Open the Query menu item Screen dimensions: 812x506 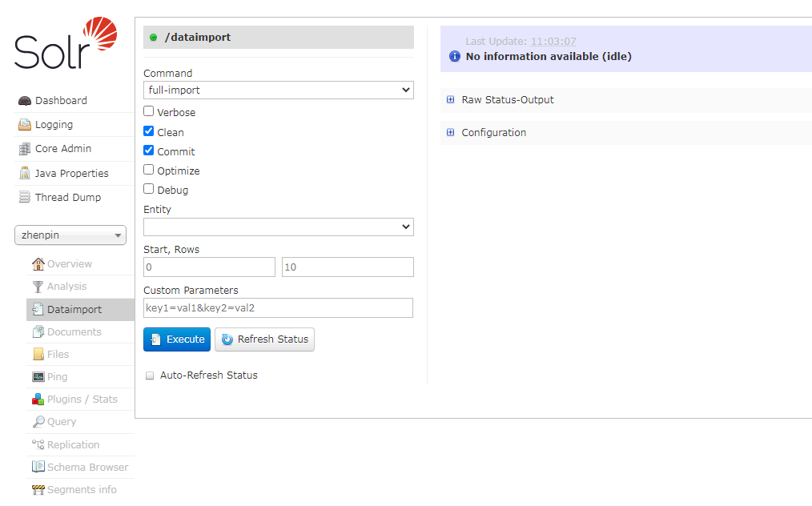click(62, 422)
